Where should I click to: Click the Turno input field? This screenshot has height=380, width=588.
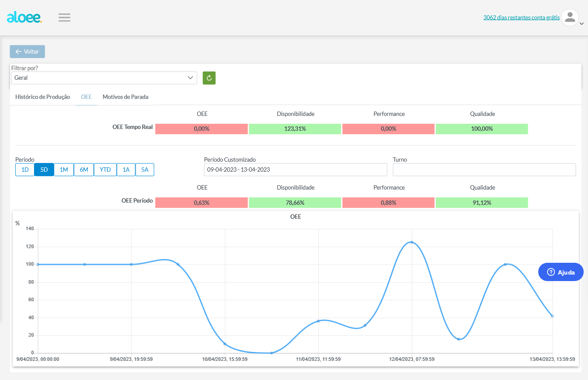tap(484, 170)
